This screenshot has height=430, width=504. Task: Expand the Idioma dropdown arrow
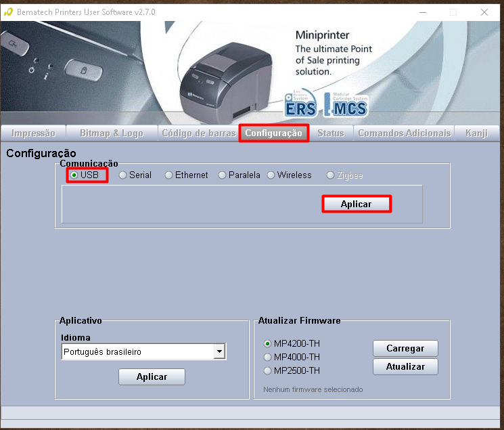pyautogui.click(x=220, y=351)
